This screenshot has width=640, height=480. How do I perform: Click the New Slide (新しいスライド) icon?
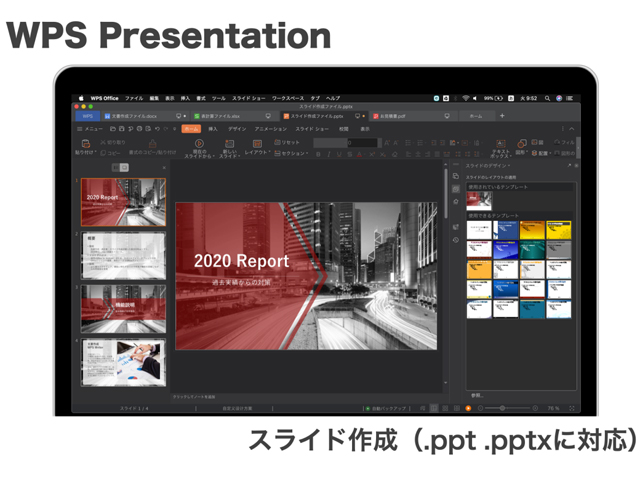(x=229, y=143)
